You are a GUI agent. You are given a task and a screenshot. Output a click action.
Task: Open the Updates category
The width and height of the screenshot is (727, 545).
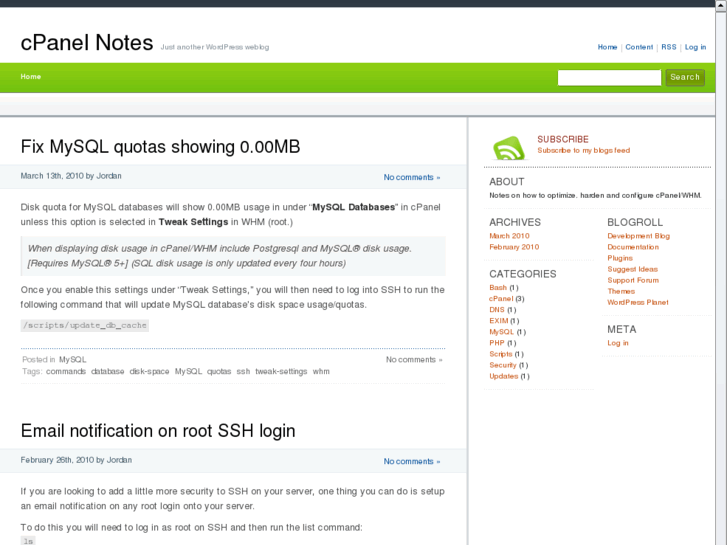pyautogui.click(x=504, y=376)
